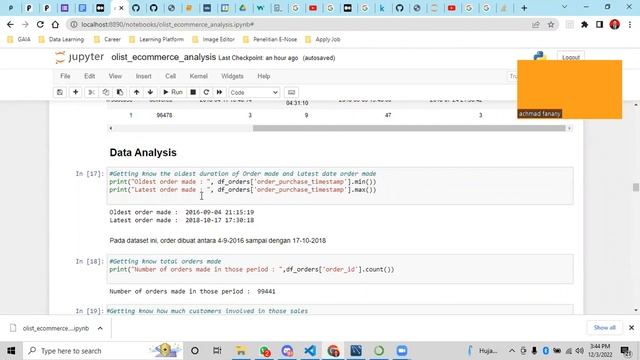This screenshot has width=640, height=360.
Task: Open the Data Learning bookmark folder
Action: 61,39
